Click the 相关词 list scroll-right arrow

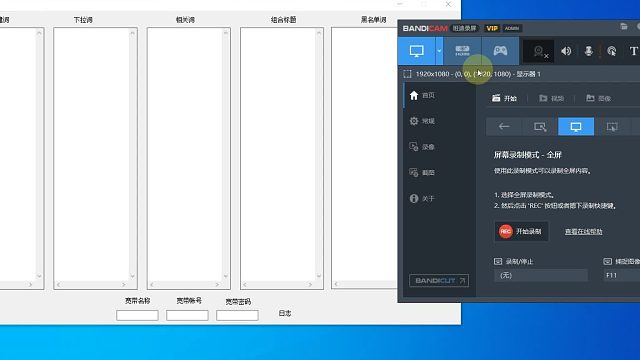[x=217, y=284]
